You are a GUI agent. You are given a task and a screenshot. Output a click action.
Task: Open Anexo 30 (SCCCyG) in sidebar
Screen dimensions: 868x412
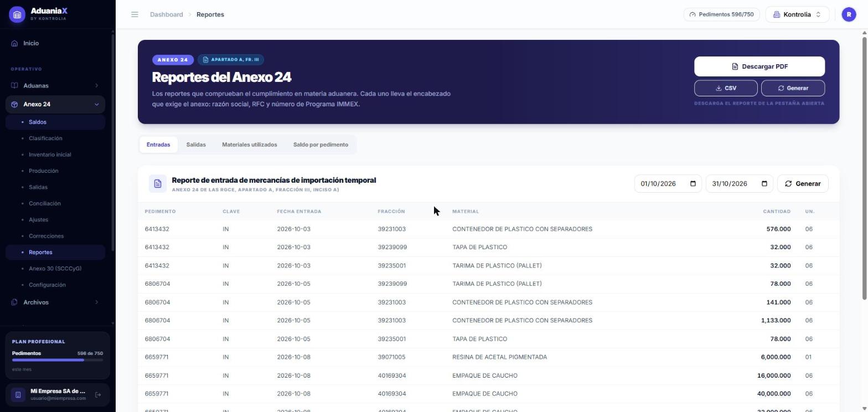pos(55,269)
